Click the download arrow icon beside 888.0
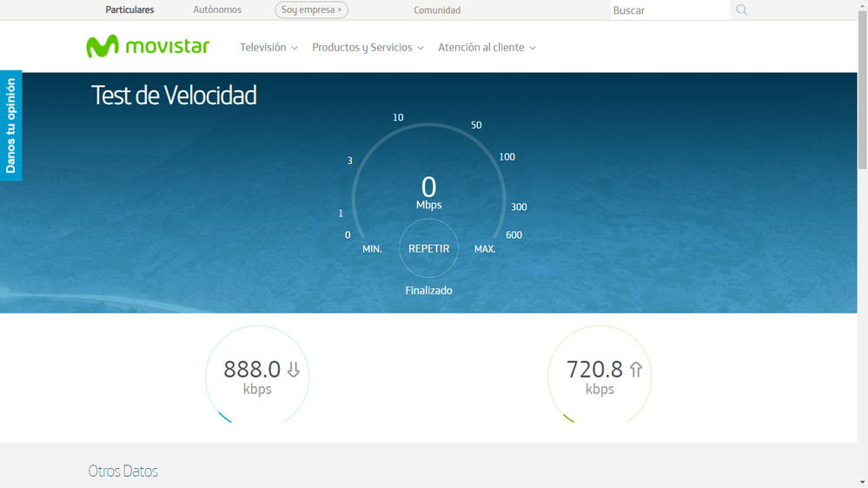Image resolution: width=868 pixels, height=488 pixels. [294, 370]
